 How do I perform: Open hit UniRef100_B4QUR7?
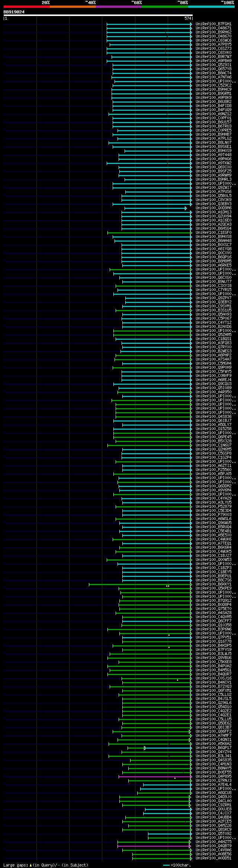tap(213, 674)
